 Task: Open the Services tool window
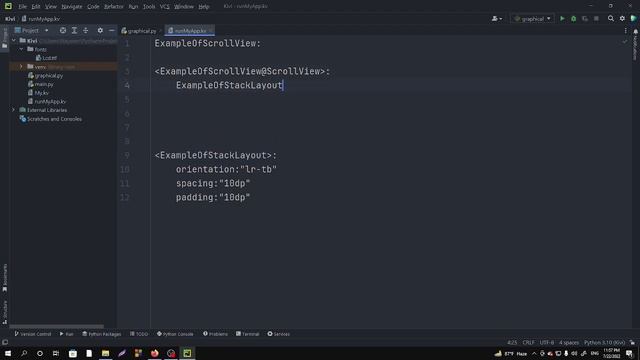[x=278, y=334]
